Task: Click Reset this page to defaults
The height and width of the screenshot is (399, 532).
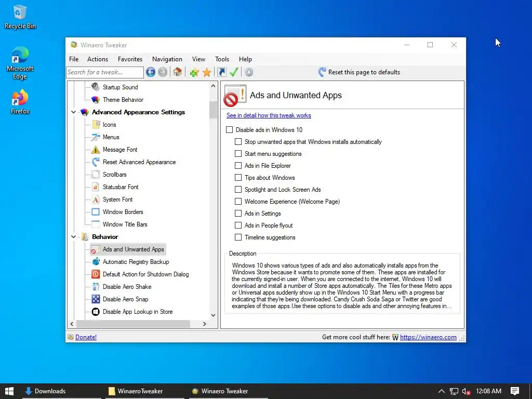Action: [x=359, y=72]
